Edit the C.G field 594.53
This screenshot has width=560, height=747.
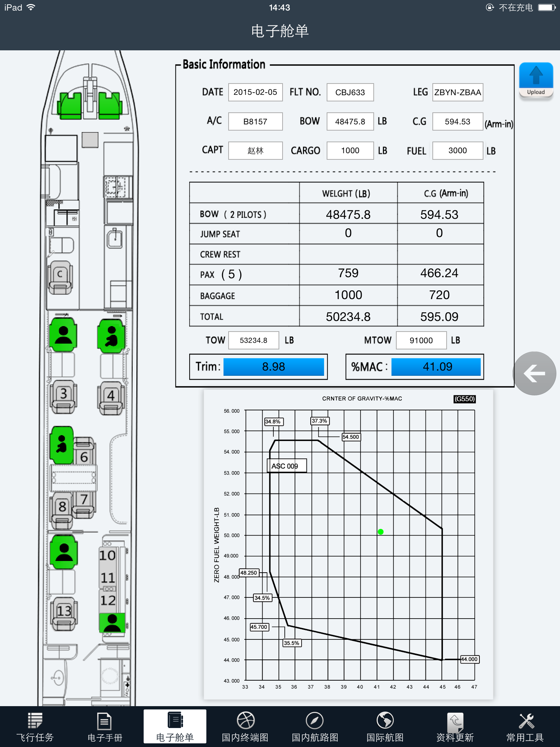tap(458, 121)
